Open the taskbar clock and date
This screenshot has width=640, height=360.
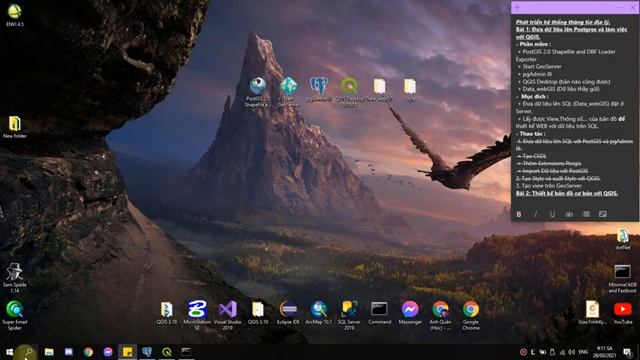point(605,352)
